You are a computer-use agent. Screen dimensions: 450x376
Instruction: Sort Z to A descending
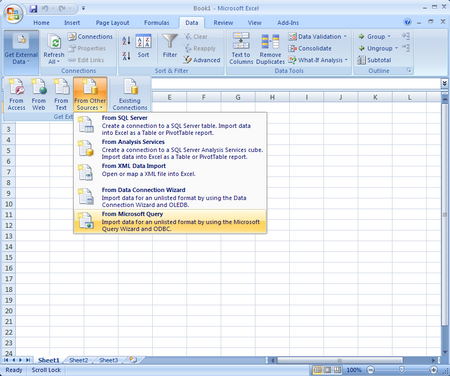pos(126,56)
